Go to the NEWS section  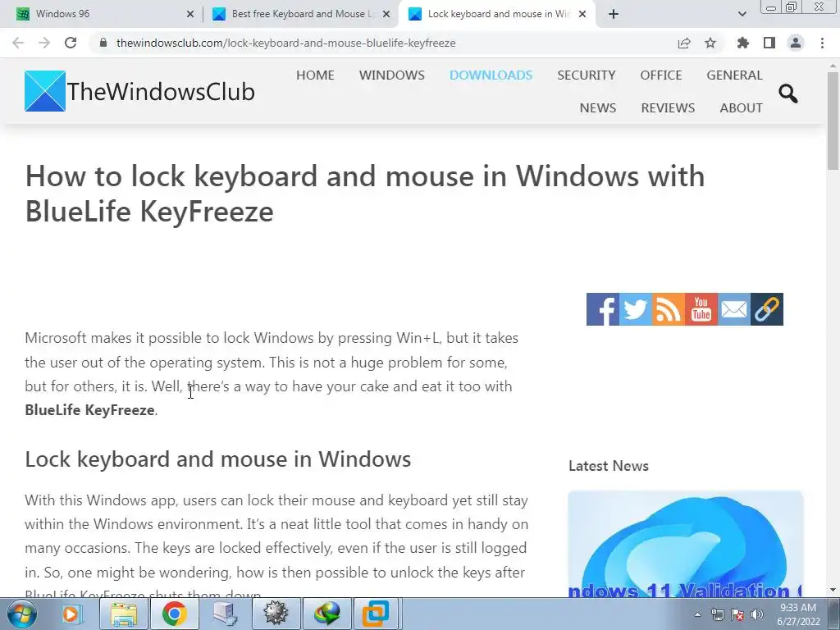597,107
